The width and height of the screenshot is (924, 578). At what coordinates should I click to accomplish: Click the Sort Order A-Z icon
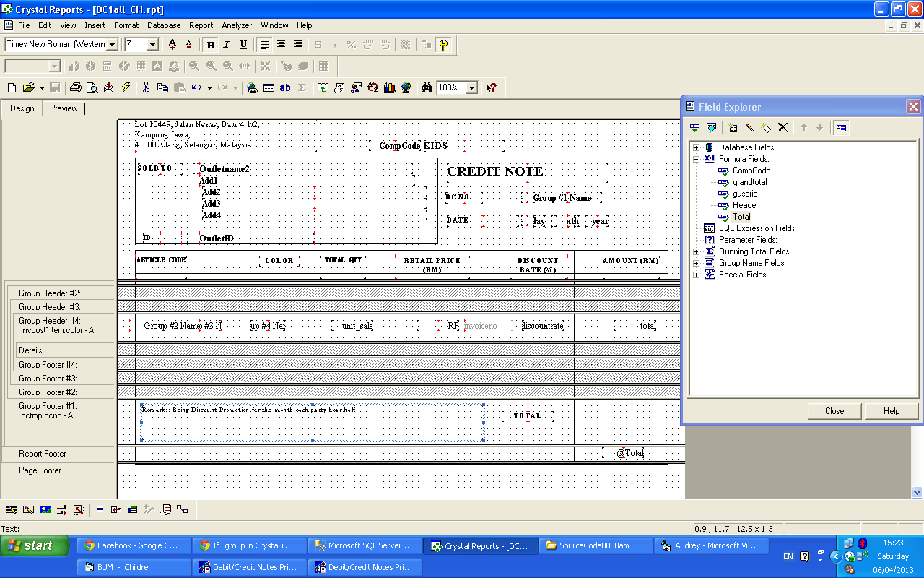pos(372,87)
